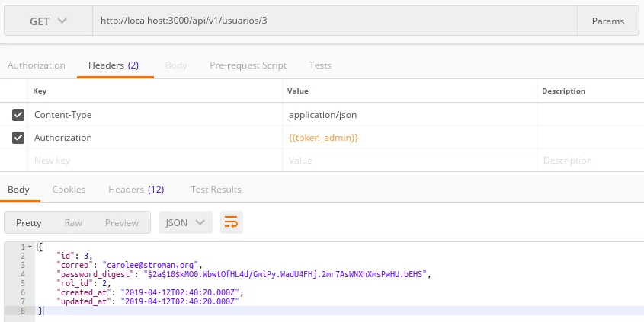The image size is (644, 322).
Task: Select the Raw view button
Action: (x=73, y=223)
